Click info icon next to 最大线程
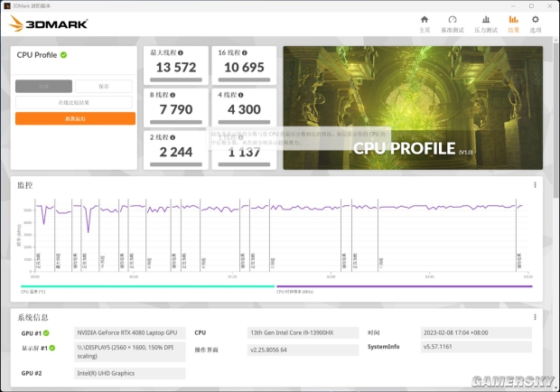This screenshot has height=392, width=560. click(x=181, y=52)
